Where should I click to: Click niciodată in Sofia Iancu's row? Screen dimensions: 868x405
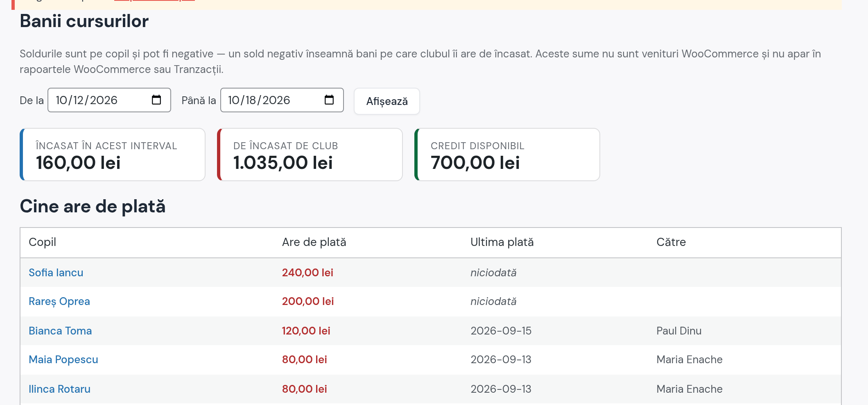[493, 273]
